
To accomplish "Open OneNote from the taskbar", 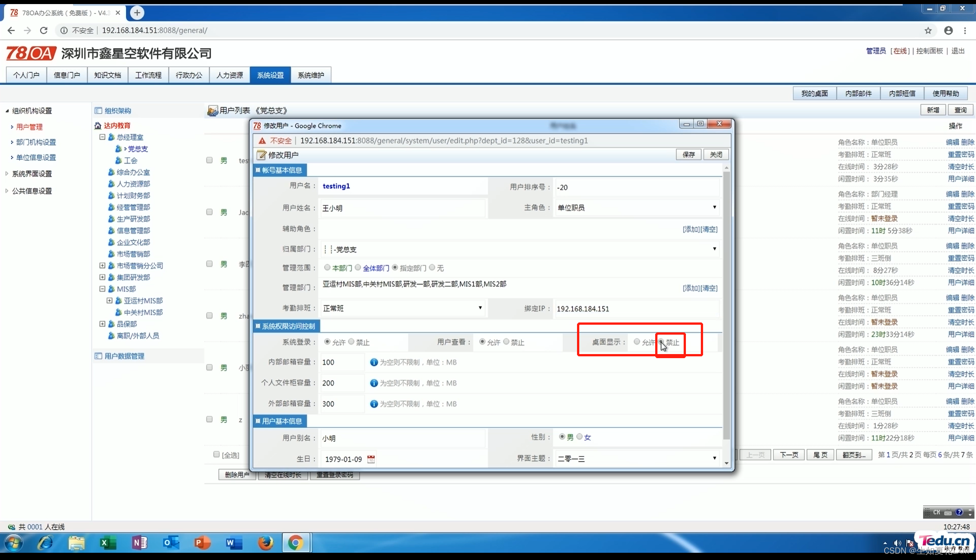I will [140, 542].
